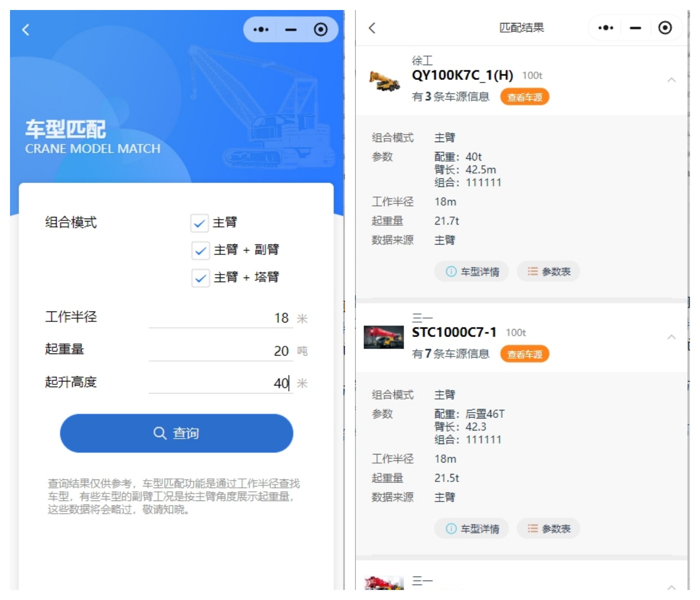Click the 车型匹配 heading
700x600 pixels.
click(65, 129)
